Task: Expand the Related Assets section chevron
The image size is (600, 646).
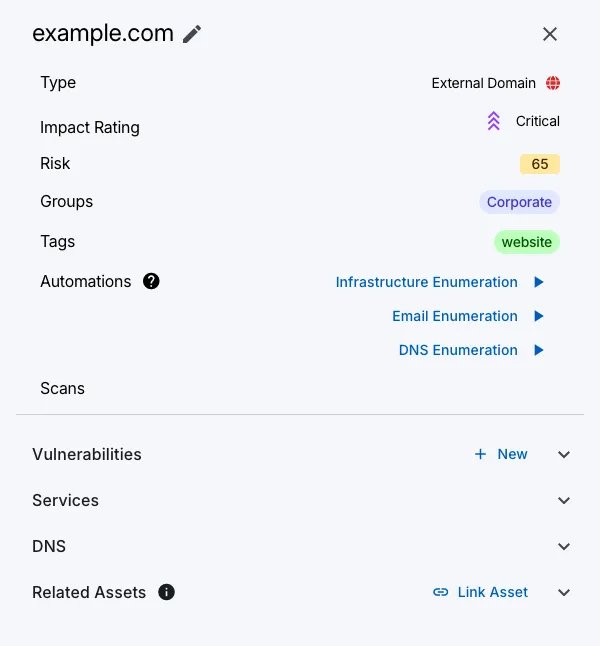Action: (x=564, y=593)
